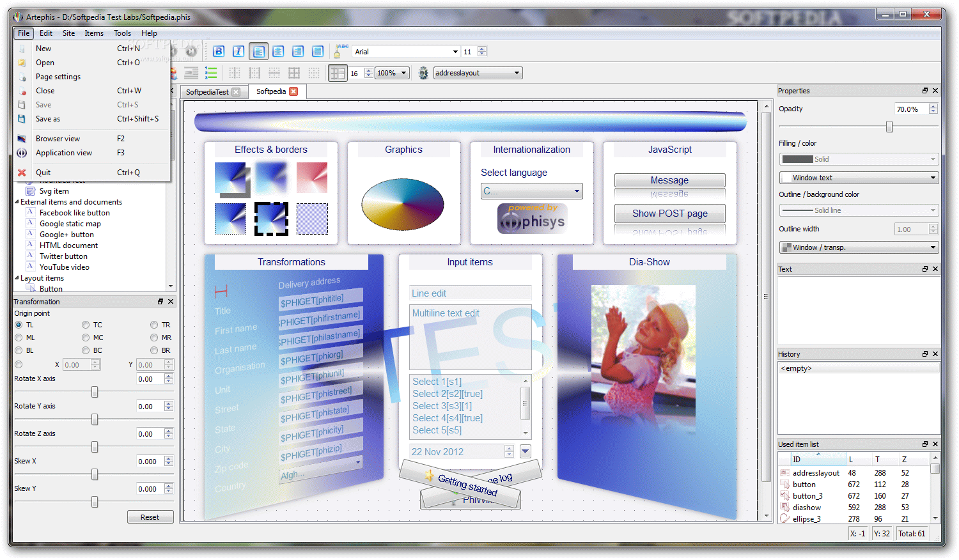This screenshot has height=560, width=959.
Task: Select MR origin point
Action: 154,338
